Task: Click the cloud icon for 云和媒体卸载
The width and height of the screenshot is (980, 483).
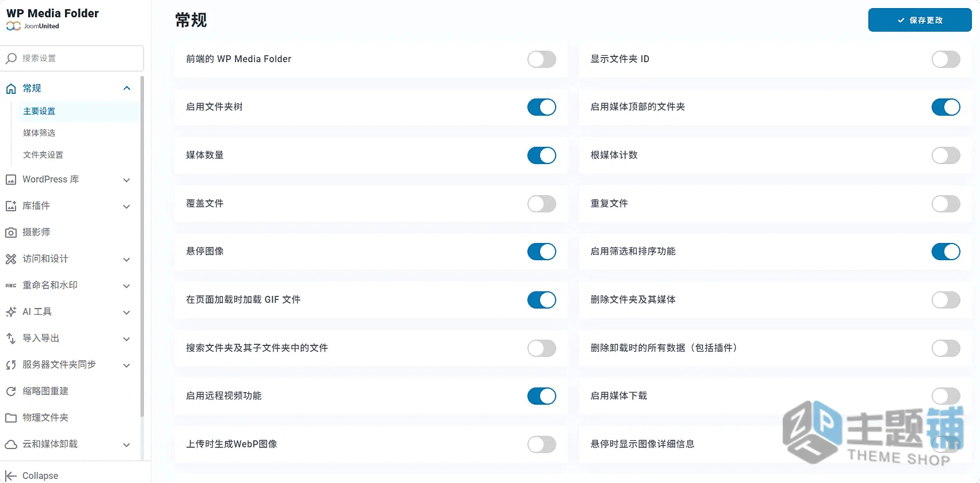Action: (11, 444)
